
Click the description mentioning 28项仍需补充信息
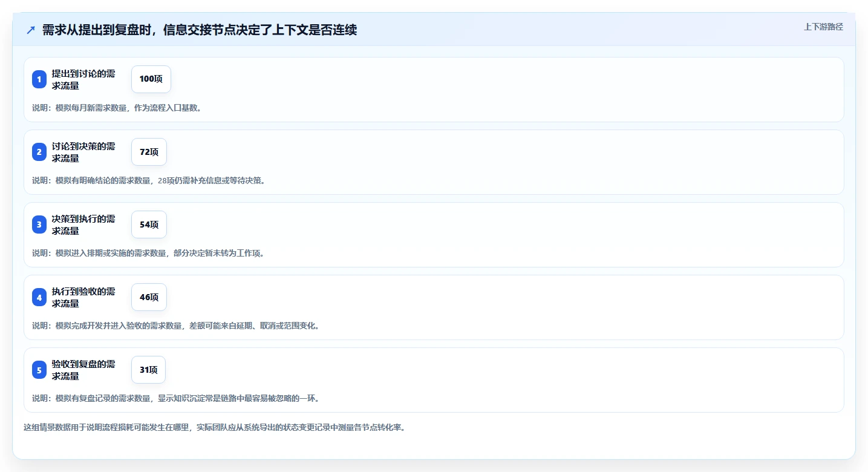(x=149, y=180)
